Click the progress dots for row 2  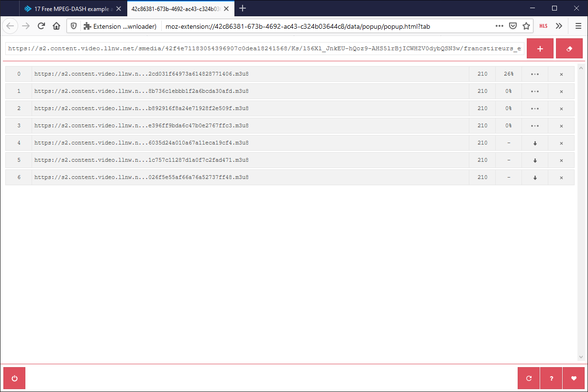[x=535, y=109]
